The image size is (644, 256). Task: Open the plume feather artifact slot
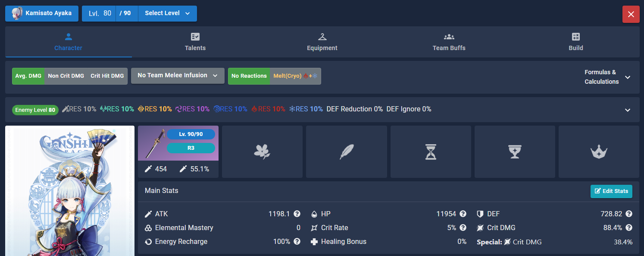(346, 152)
